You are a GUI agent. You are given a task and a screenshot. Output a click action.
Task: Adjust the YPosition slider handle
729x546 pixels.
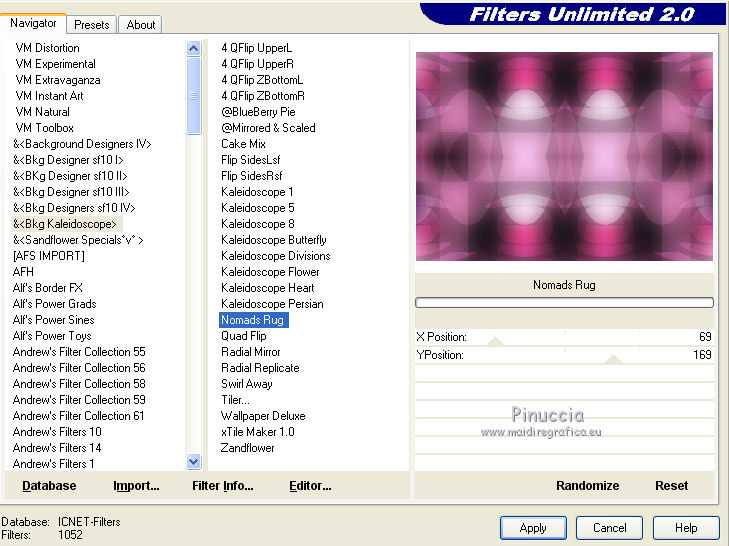point(613,359)
